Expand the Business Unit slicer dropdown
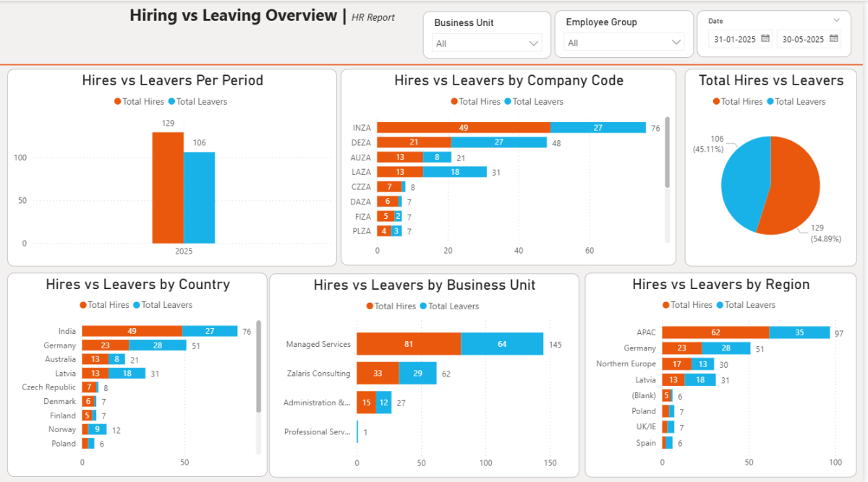 pos(534,43)
